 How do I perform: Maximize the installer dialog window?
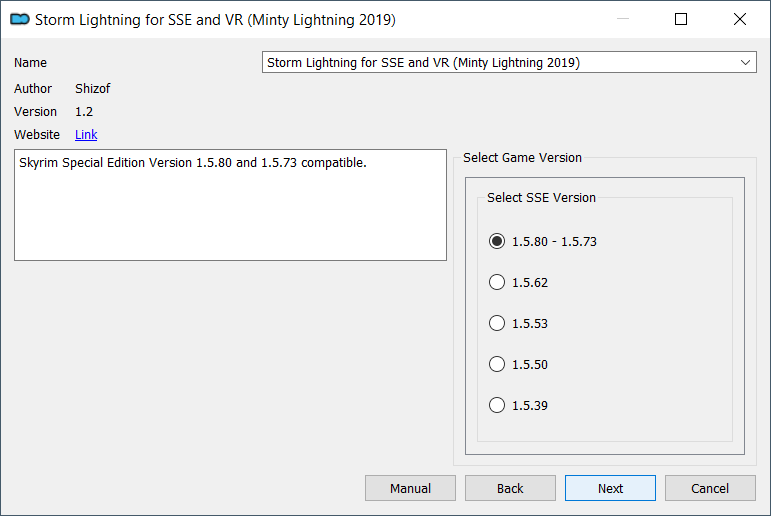(681, 19)
